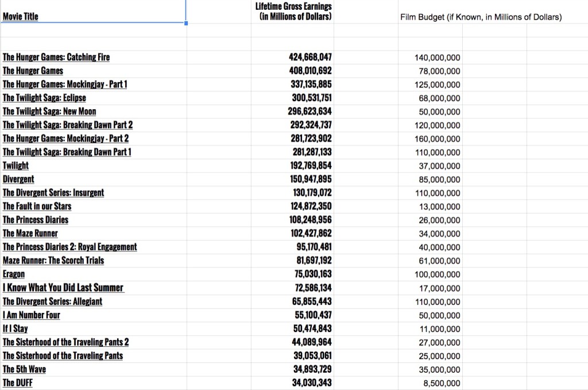This screenshot has width=588, height=390.
Task: Select budget cell 100,000,000
Action: point(430,274)
